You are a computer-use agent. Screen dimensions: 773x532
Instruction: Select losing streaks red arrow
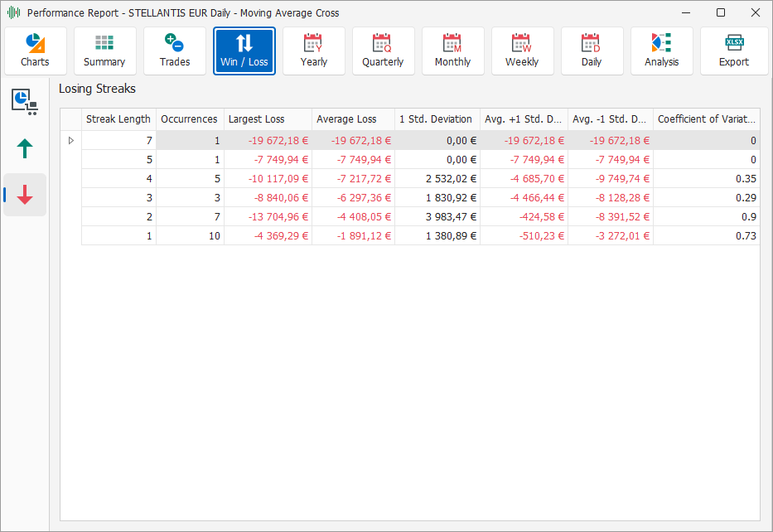[25, 195]
